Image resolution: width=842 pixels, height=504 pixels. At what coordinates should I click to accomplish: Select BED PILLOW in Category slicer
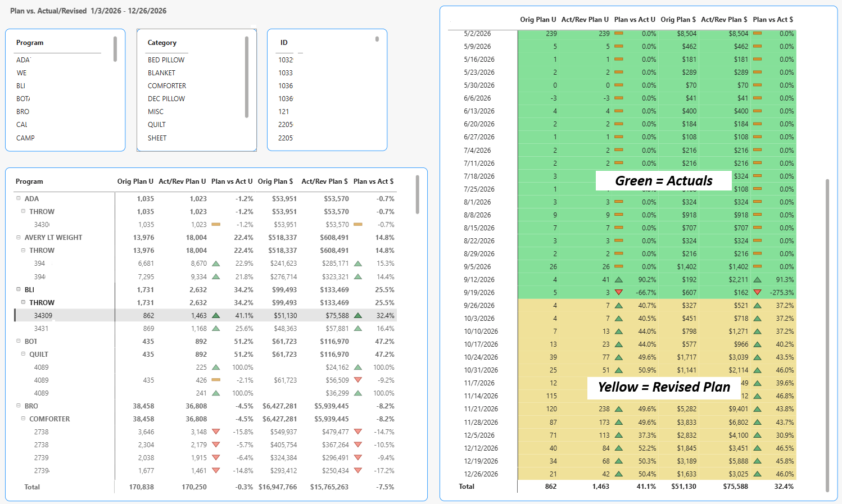(x=166, y=60)
